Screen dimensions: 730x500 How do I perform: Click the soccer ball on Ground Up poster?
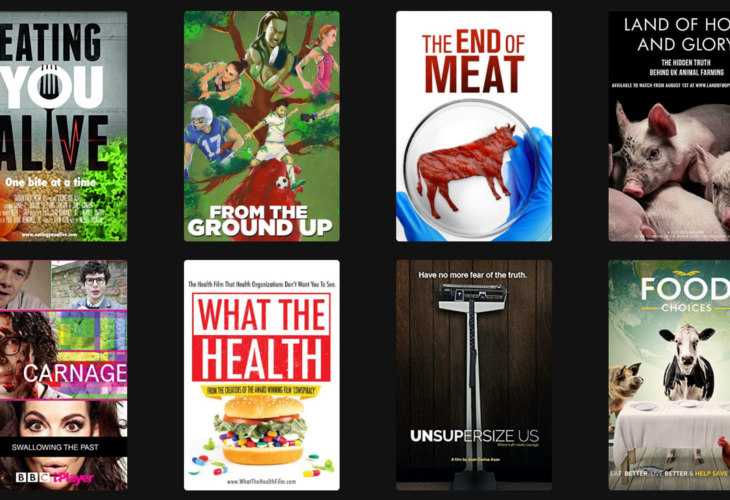click(282, 182)
